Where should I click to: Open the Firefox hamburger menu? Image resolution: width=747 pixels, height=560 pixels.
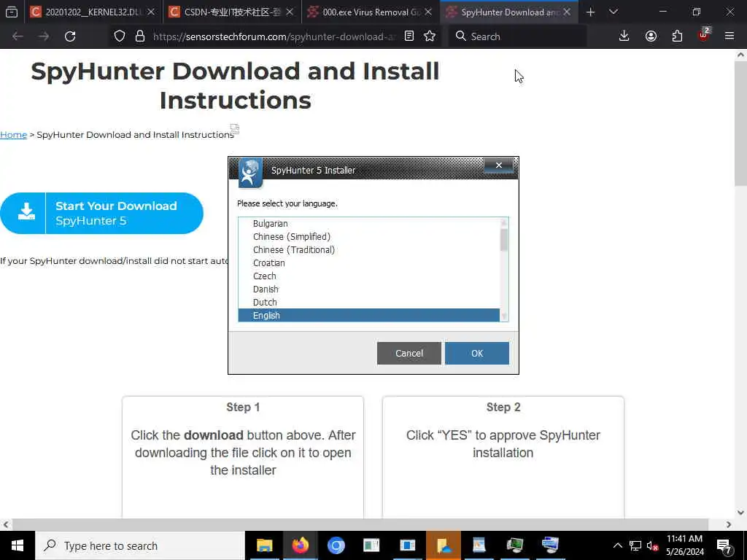729,36
